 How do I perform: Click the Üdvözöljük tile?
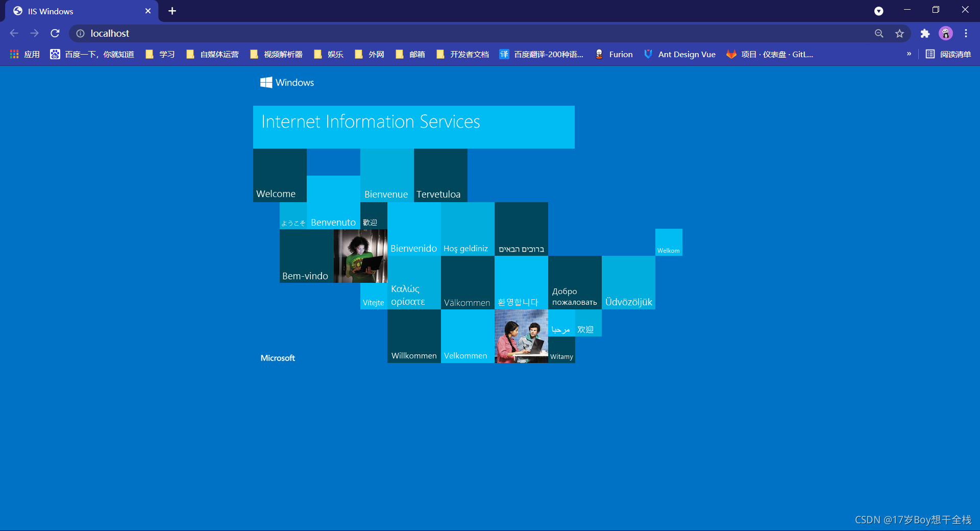tap(628, 282)
